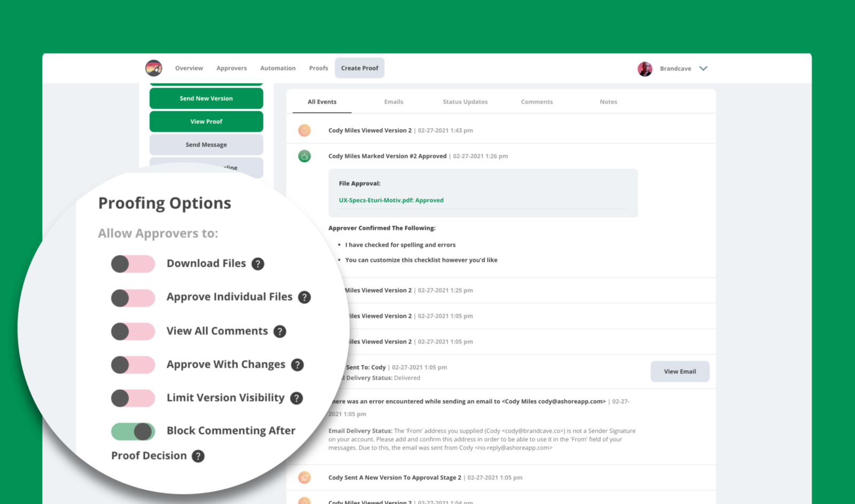Enable the Download Files toggle
The image size is (855, 504).
coord(133,263)
